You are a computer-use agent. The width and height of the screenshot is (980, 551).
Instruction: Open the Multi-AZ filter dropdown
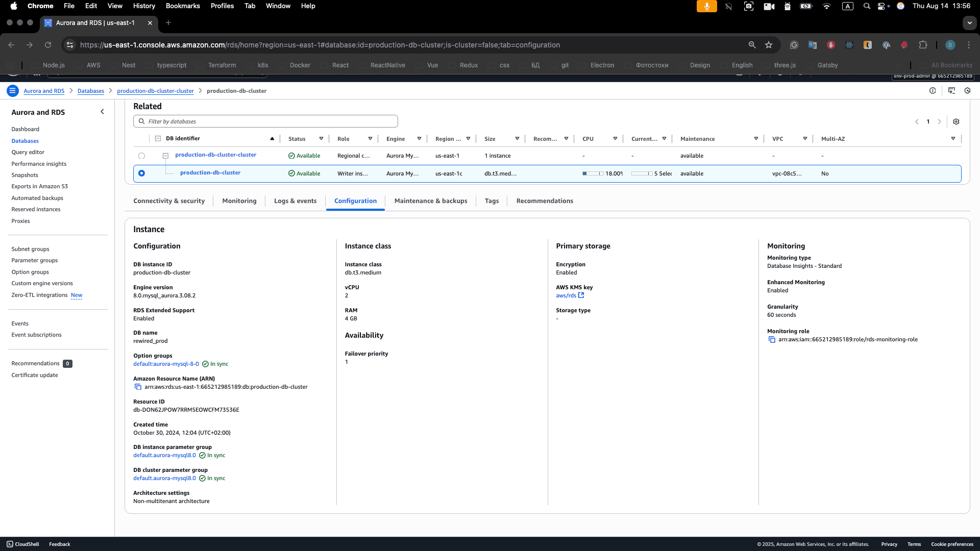[952, 138]
